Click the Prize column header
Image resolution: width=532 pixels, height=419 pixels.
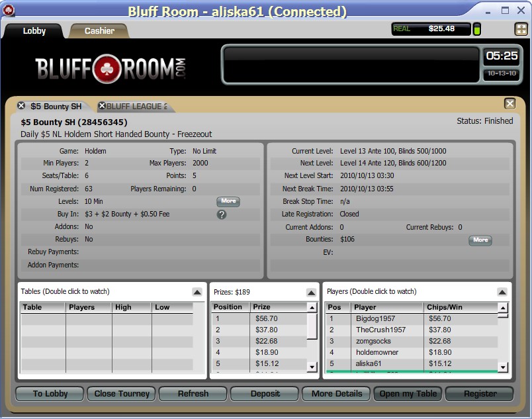(279, 307)
